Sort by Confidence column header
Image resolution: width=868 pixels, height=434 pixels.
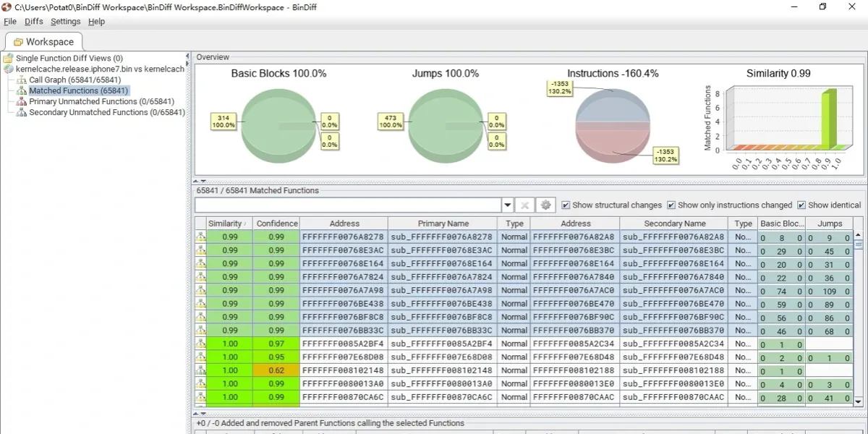276,224
